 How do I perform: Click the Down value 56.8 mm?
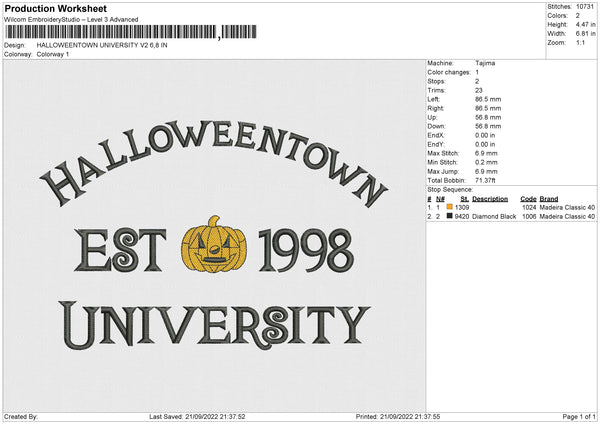point(488,126)
